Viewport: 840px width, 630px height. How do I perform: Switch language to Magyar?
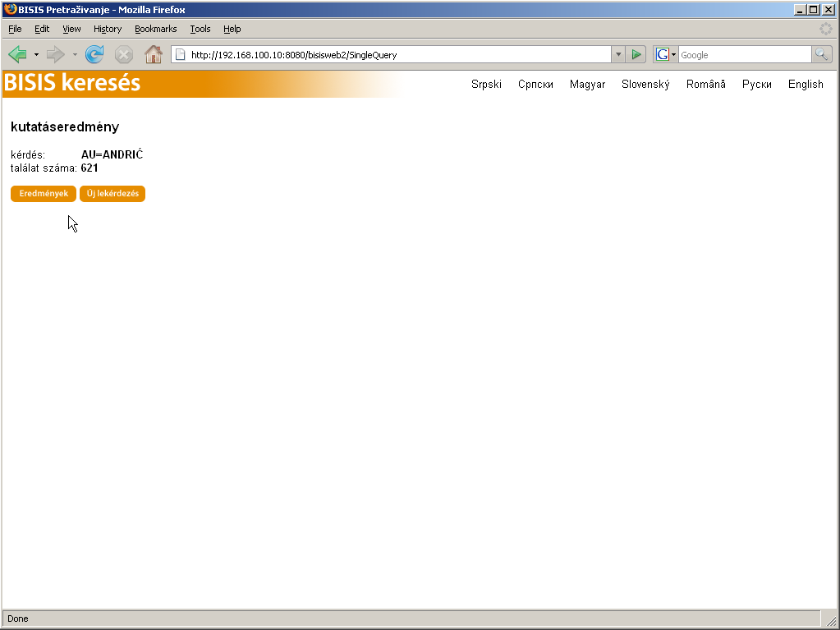coord(588,84)
